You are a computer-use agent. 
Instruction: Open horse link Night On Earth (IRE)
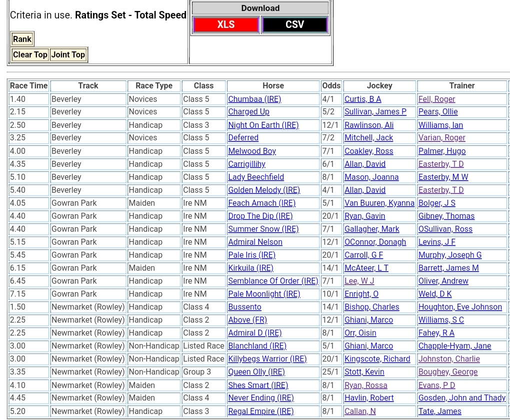click(x=263, y=125)
